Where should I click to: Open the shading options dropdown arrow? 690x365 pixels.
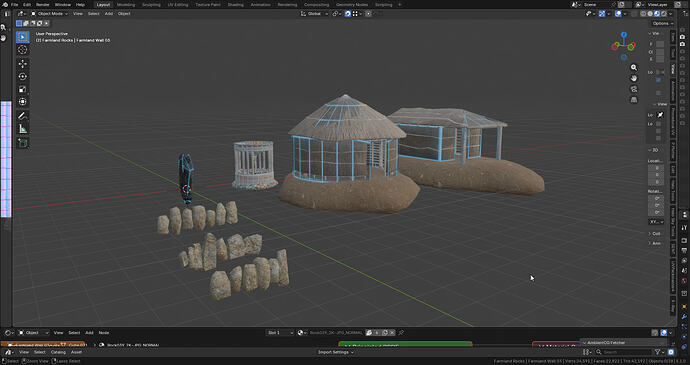point(671,14)
